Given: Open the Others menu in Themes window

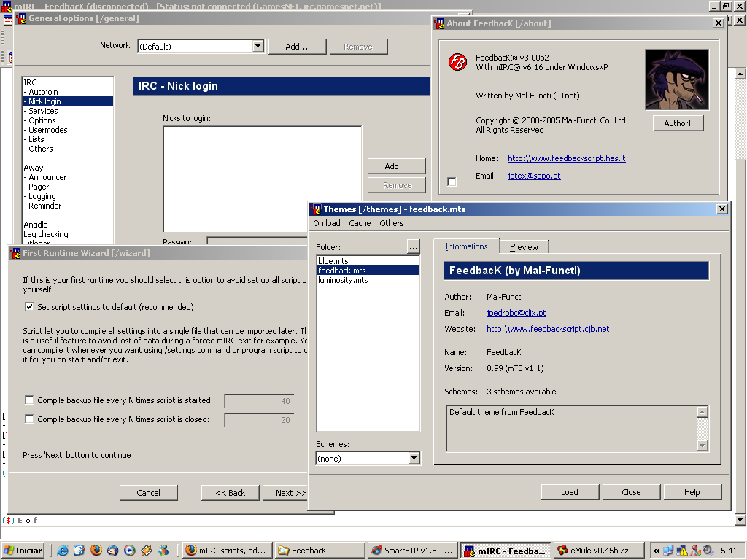Looking at the screenshot, I should (392, 223).
